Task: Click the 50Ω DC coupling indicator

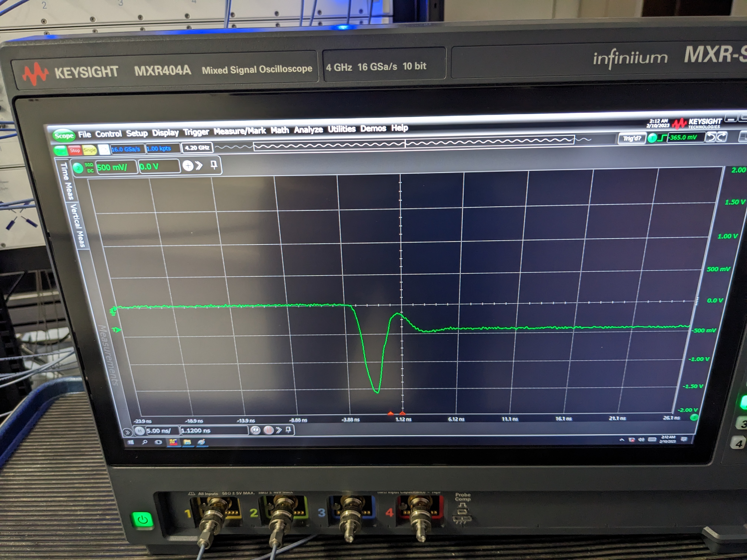Action: (x=89, y=167)
